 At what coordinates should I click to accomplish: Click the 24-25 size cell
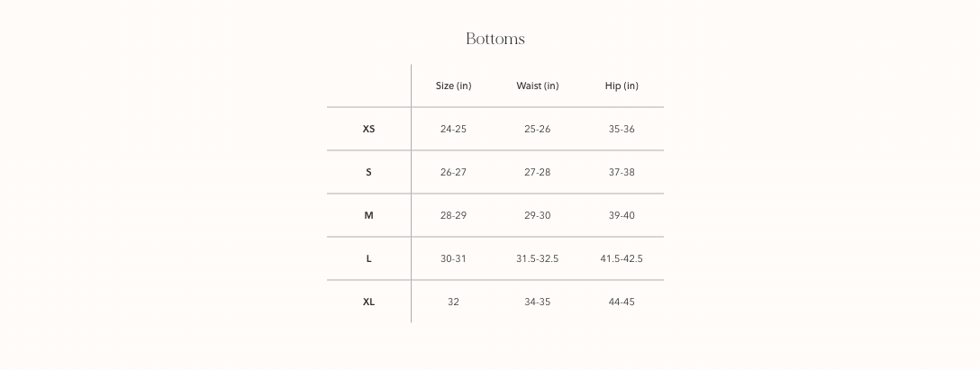(453, 129)
